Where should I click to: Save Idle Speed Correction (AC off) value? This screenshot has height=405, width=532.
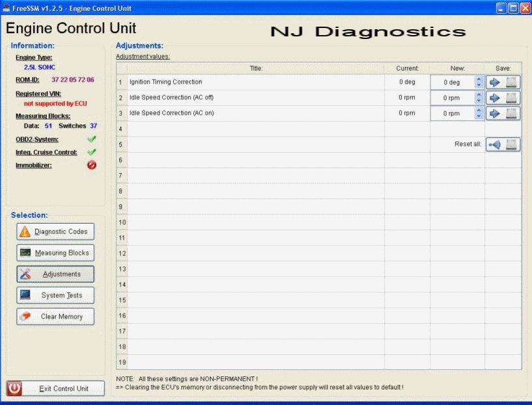coord(503,98)
